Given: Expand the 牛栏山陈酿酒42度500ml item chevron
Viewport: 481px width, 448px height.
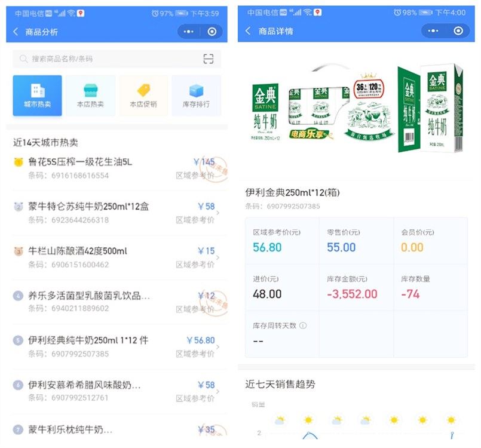Looking at the screenshot, I should pos(218,257).
